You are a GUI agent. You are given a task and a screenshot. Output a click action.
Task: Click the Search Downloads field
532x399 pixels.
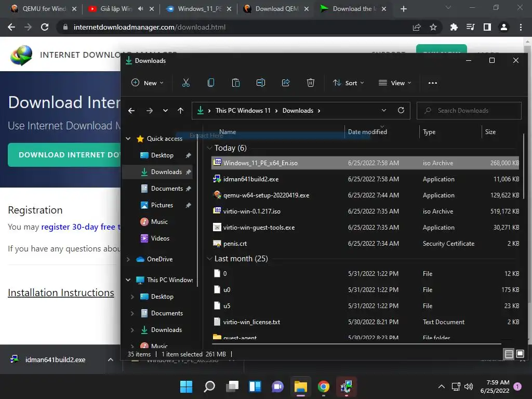coord(469,111)
